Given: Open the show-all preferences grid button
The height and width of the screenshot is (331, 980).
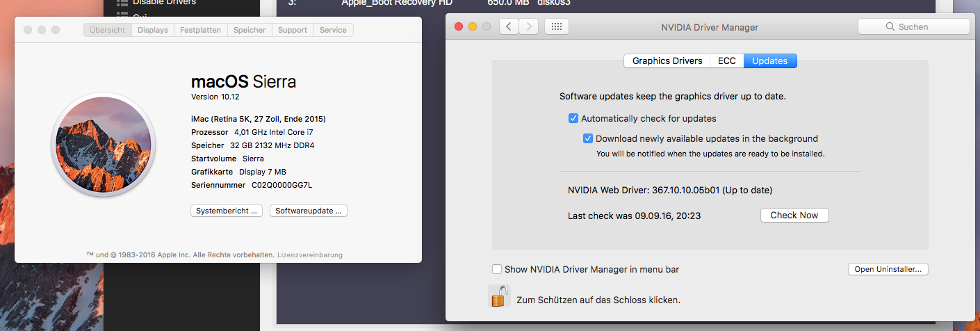Looking at the screenshot, I should point(556,27).
